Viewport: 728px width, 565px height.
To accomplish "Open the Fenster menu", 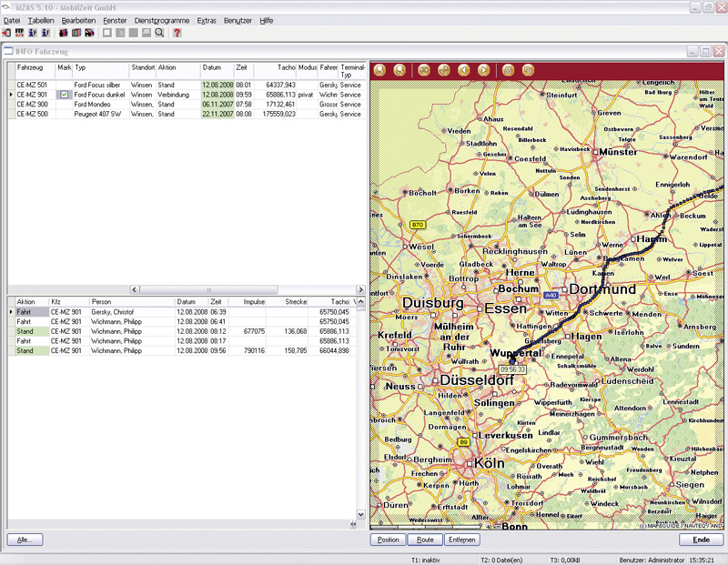I will 115,20.
